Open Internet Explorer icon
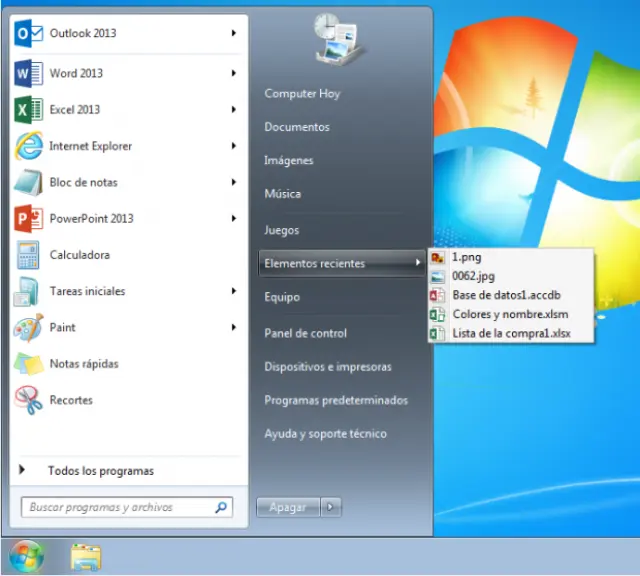640x576 pixels. [27, 146]
